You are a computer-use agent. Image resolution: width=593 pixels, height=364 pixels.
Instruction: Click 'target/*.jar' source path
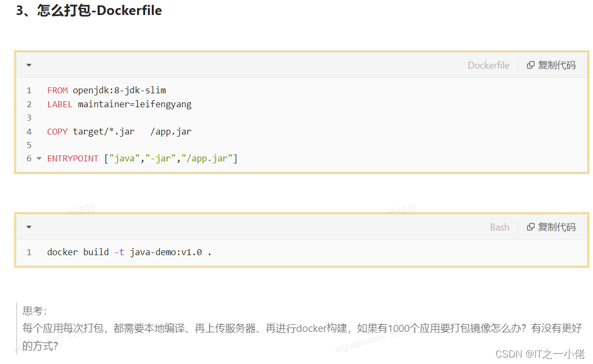point(103,132)
